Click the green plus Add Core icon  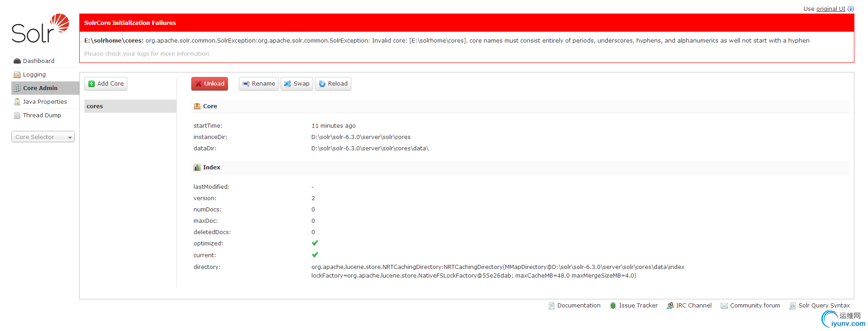point(92,84)
